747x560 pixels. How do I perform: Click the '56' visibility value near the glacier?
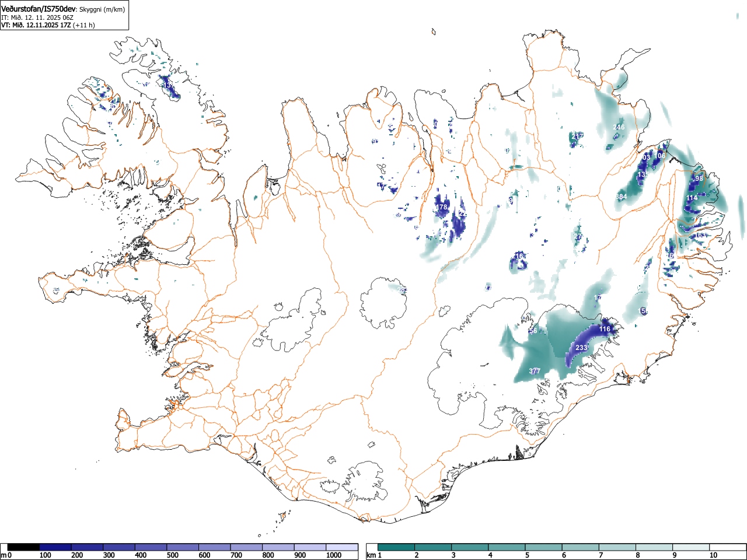click(533, 331)
